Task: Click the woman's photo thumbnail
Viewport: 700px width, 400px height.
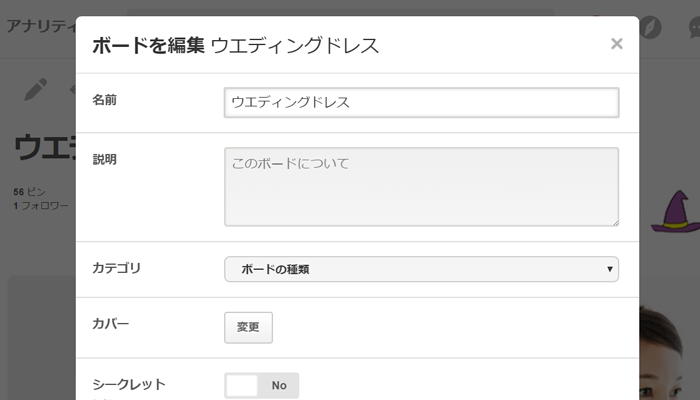Action: click(x=662, y=353)
